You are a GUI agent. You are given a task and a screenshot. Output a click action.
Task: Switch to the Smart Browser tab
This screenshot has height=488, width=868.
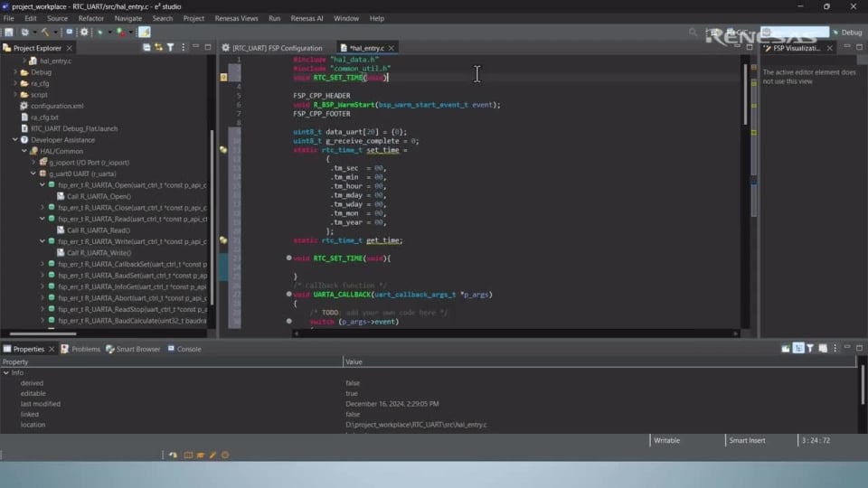click(133, 349)
